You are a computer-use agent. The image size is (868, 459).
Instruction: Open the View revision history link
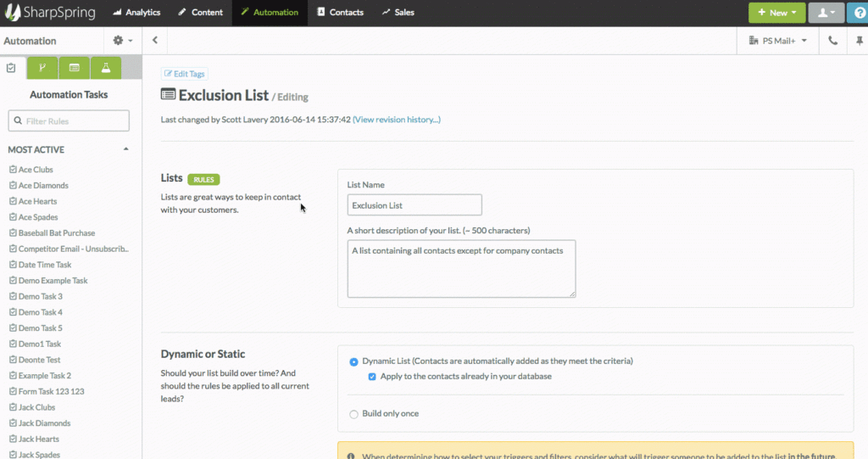click(x=396, y=120)
